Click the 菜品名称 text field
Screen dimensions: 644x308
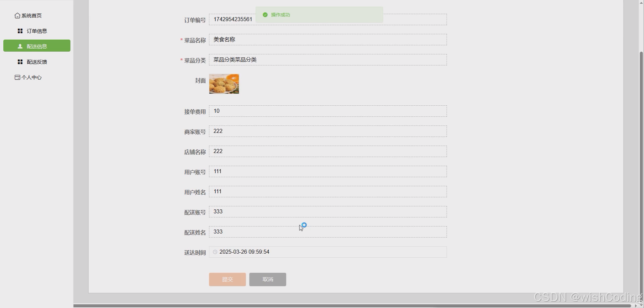click(x=328, y=40)
